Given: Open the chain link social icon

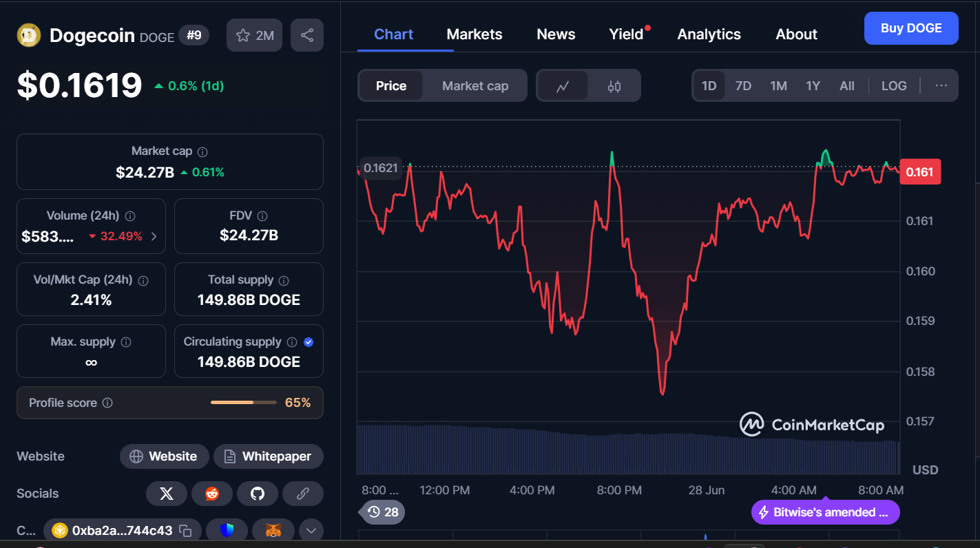Looking at the screenshot, I should 303,494.
